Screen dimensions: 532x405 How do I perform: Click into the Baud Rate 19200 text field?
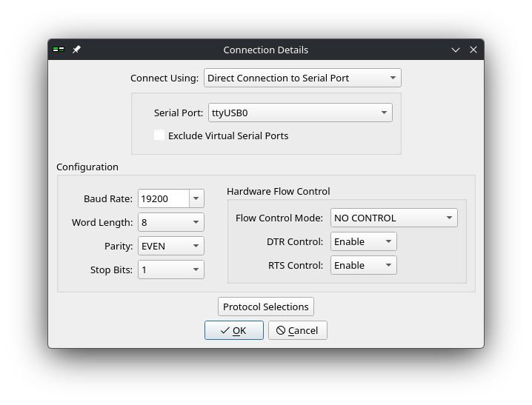pyautogui.click(x=163, y=198)
